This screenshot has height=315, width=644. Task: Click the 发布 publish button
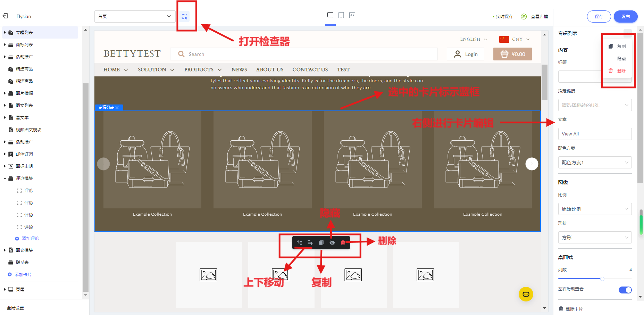(625, 16)
